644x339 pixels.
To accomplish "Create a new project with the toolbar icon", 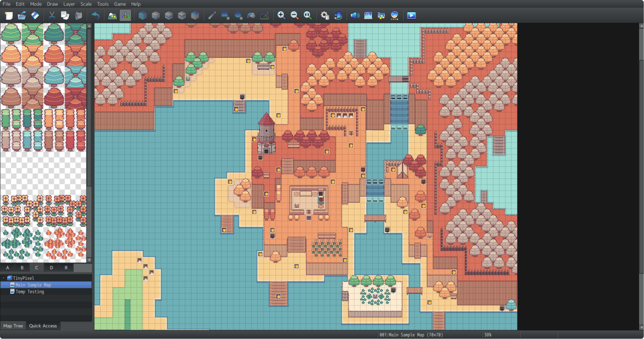I will (9, 16).
